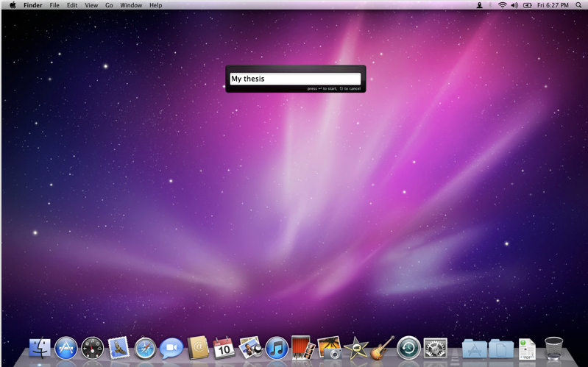Open the Apple menu
Image resolution: width=588 pixels, height=367 pixels.
pyautogui.click(x=13, y=5)
